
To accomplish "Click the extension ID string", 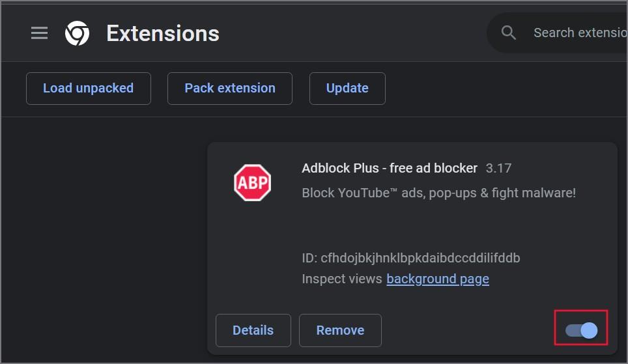I will point(411,258).
